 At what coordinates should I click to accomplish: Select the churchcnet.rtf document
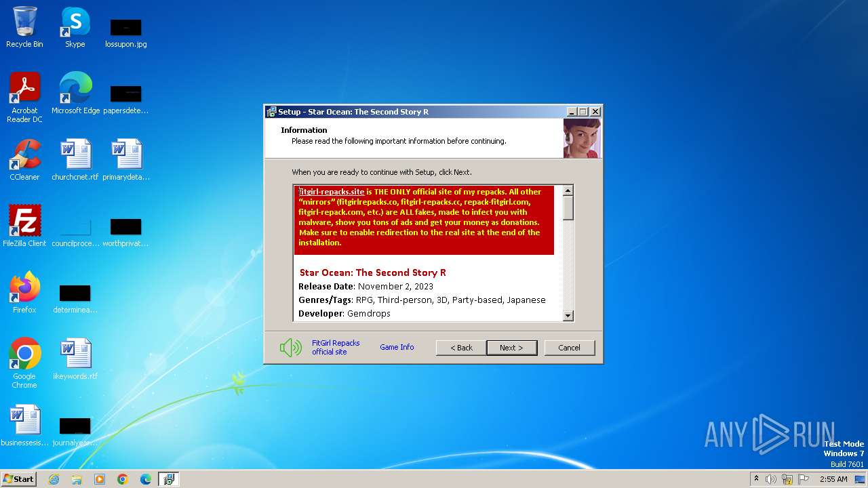click(75, 160)
